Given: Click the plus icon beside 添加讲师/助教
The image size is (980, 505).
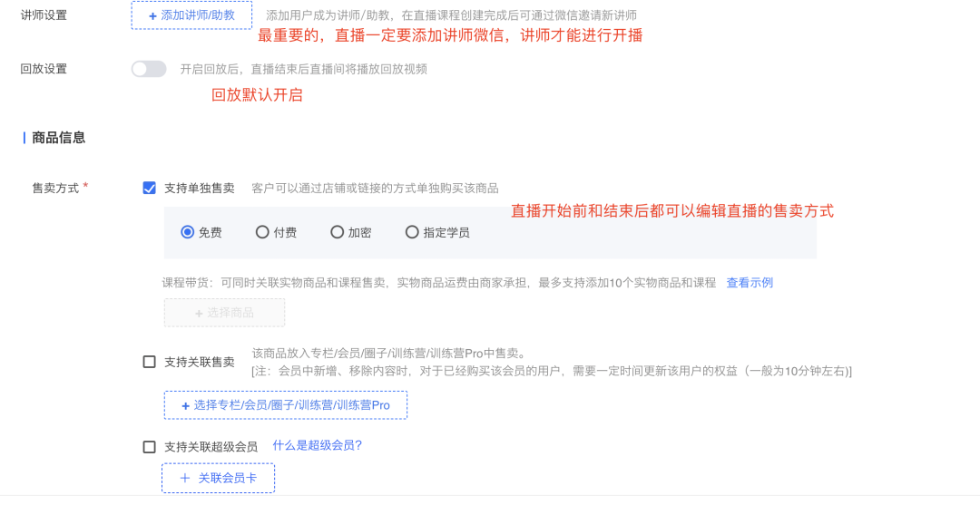Looking at the screenshot, I should click(152, 16).
